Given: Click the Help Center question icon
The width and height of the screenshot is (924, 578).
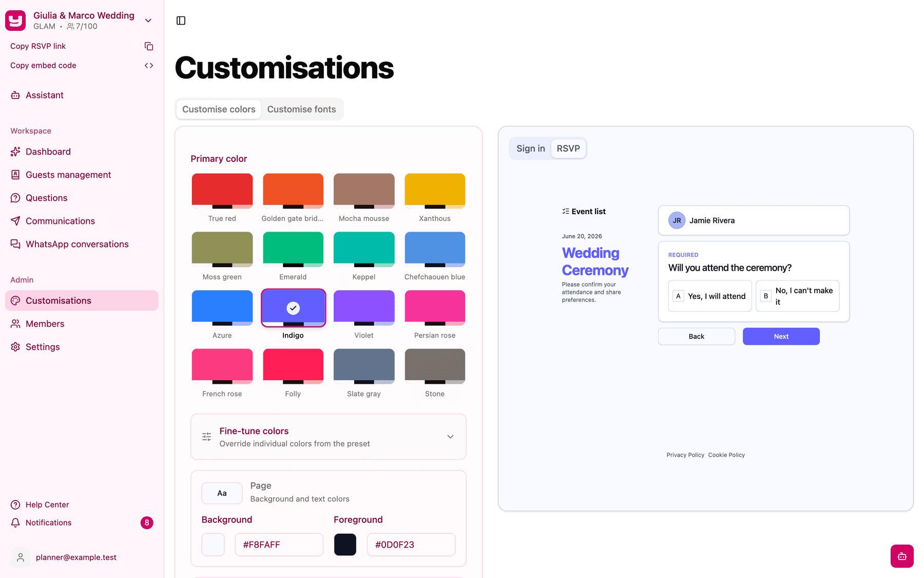Looking at the screenshot, I should tap(15, 505).
